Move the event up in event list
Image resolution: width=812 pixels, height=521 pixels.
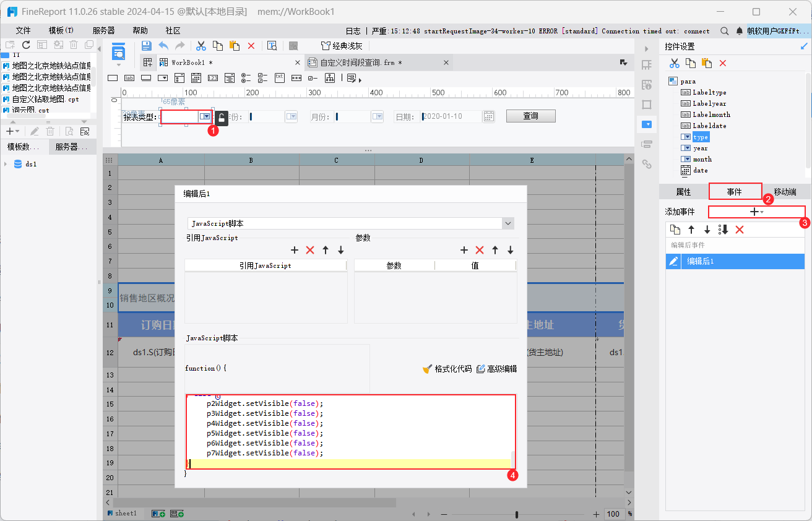(x=691, y=230)
